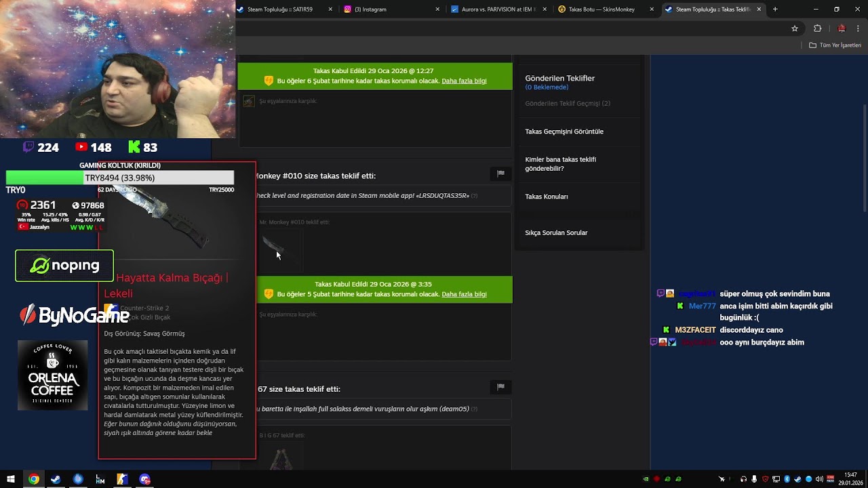
Task: Click the Gönderilen Teklifler heading
Action: click(560, 78)
